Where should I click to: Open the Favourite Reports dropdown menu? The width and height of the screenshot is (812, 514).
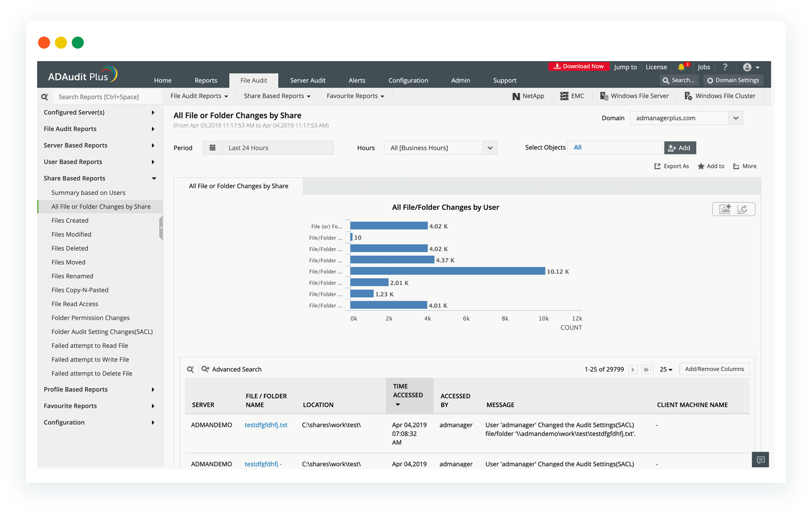(x=355, y=96)
